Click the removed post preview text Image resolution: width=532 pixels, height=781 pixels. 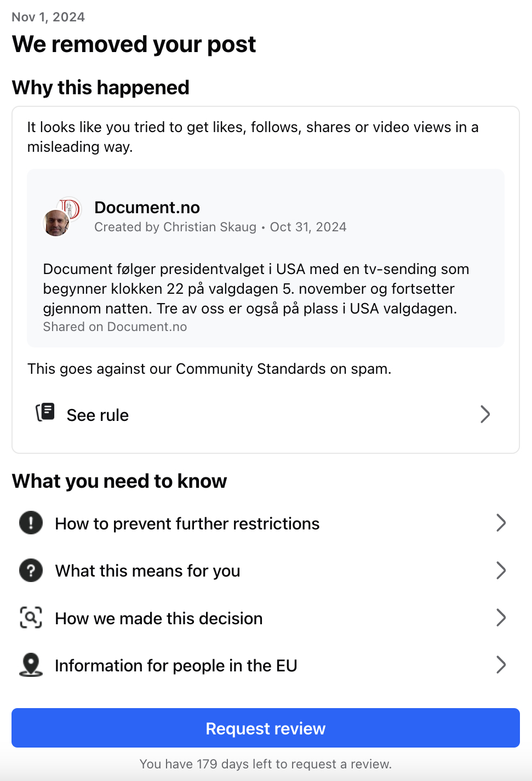click(256, 289)
